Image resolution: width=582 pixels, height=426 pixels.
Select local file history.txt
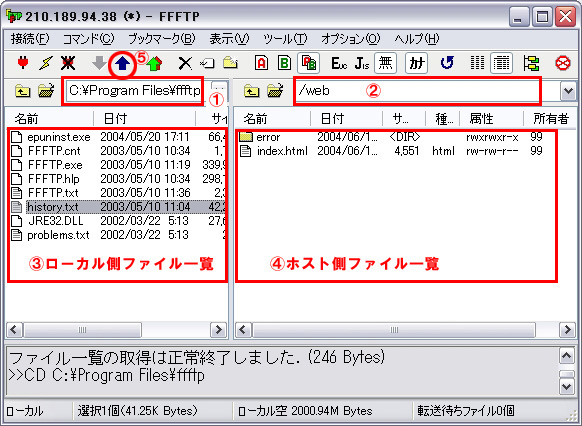[53, 207]
